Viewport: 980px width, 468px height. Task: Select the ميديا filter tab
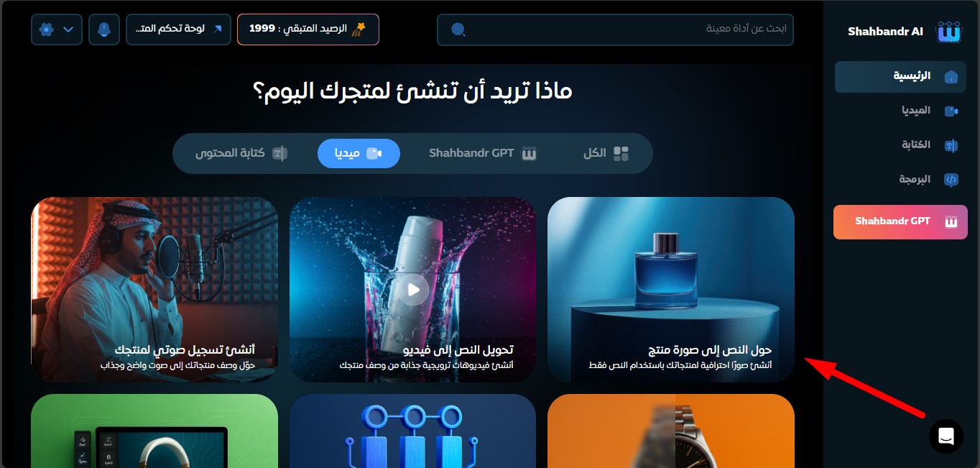pos(359,153)
